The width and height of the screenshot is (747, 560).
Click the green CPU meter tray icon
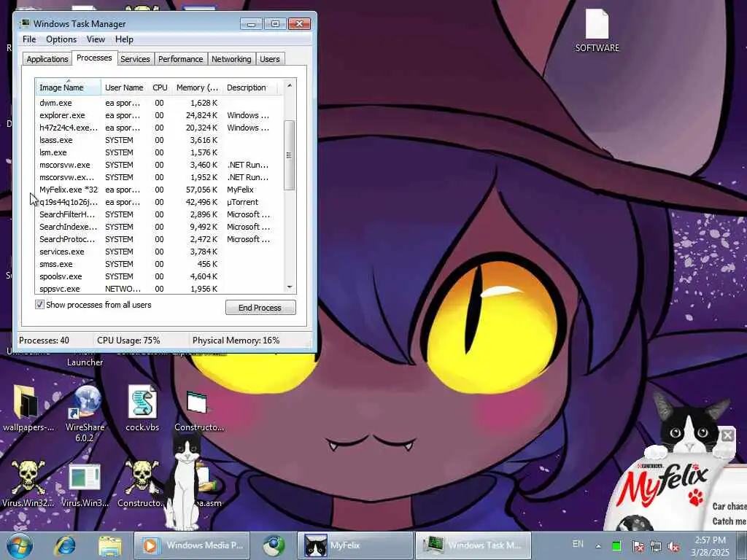click(616, 546)
